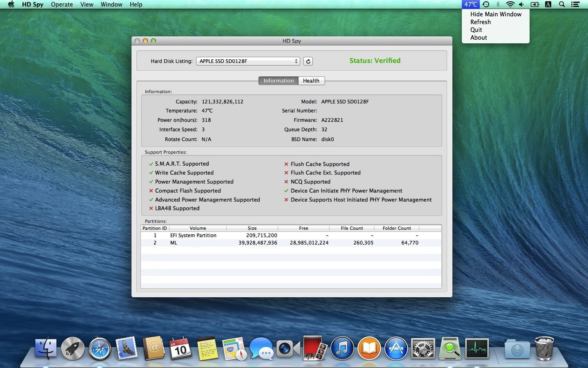Open App Store icon in Dock
Viewport: 588px width, 368px height.
pos(396,349)
